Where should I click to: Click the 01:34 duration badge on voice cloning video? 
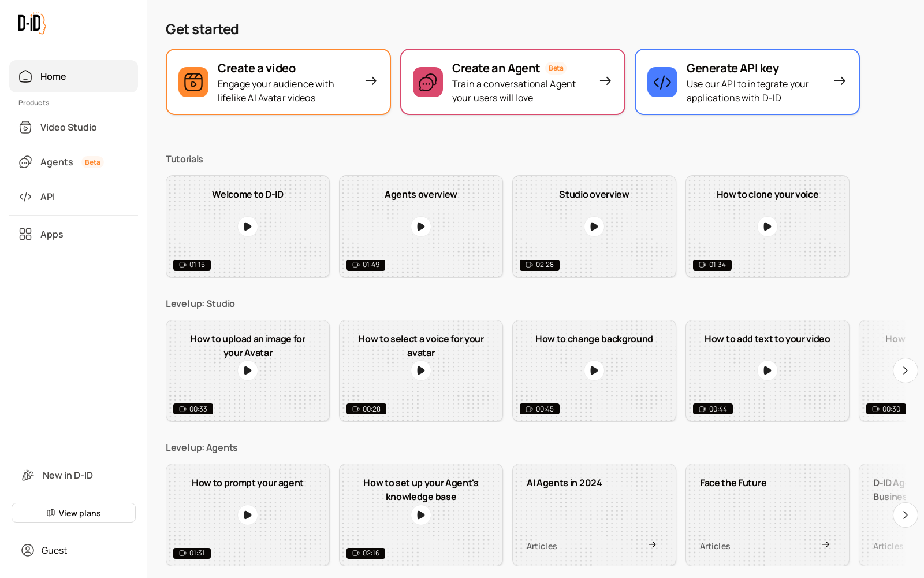tap(712, 265)
